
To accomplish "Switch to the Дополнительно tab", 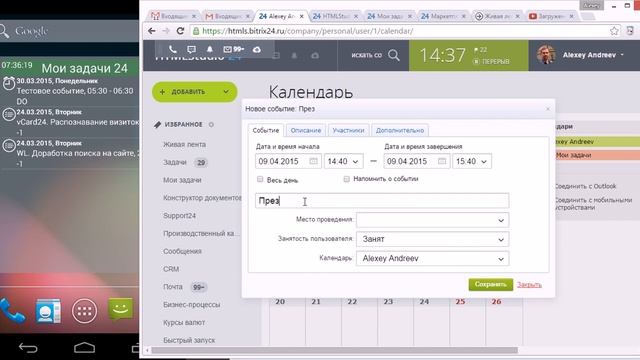I will tap(400, 130).
